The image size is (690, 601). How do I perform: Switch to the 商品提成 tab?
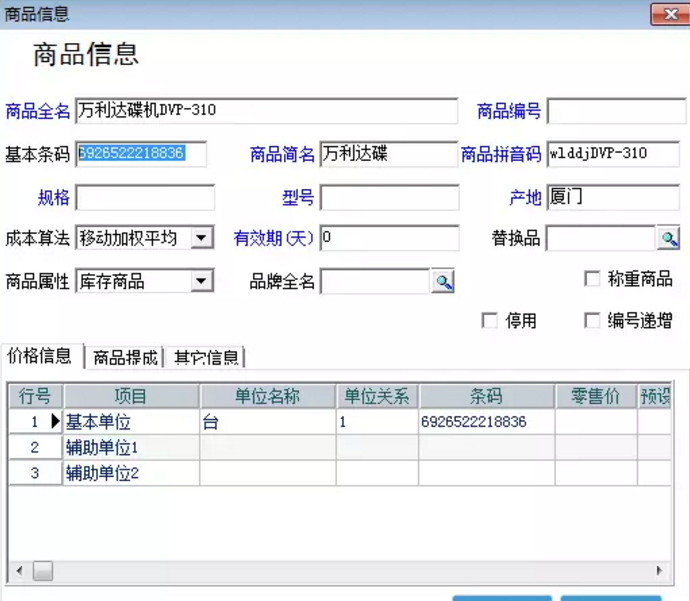pyautogui.click(x=125, y=358)
